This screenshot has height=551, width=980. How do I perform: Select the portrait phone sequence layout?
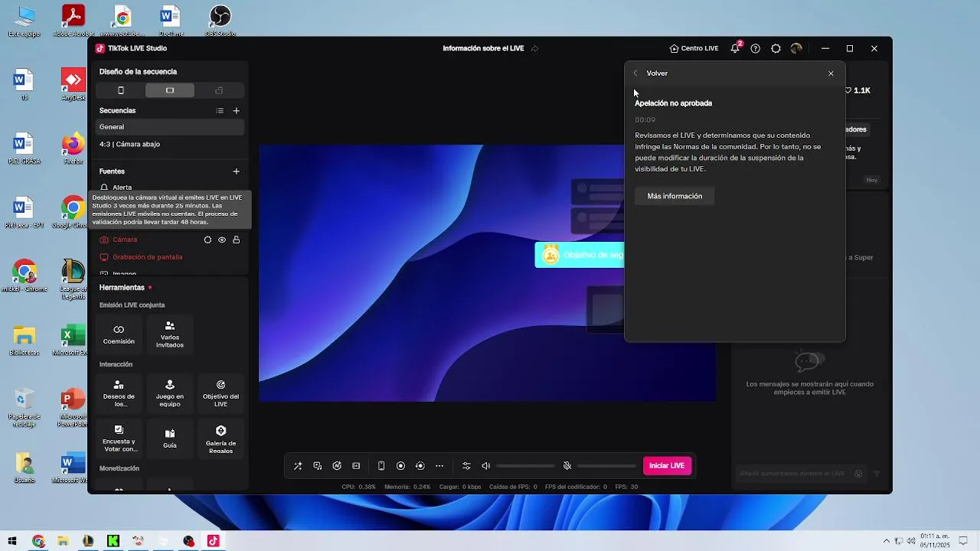120,90
